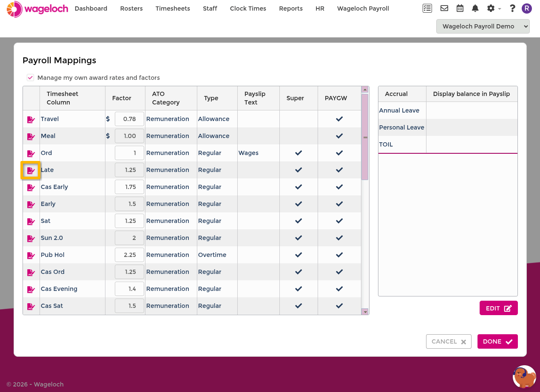Open the support chat mascot icon

click(x=524, y=377)
